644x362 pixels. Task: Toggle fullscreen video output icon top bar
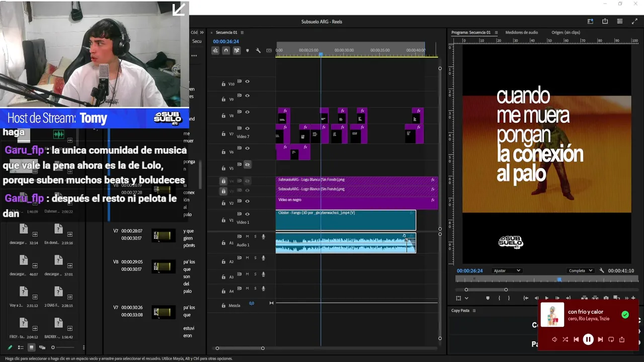point(634,21)
